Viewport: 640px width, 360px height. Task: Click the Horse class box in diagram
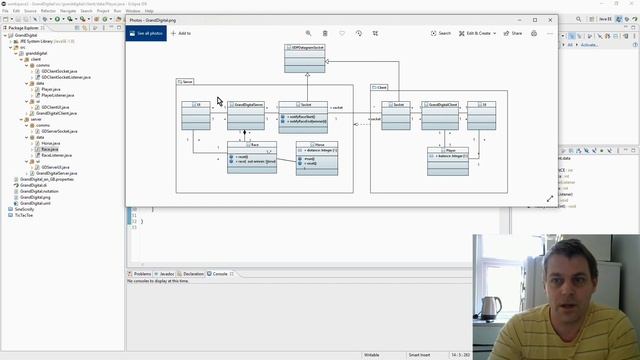pyautogui.click(x=317, y=158)
